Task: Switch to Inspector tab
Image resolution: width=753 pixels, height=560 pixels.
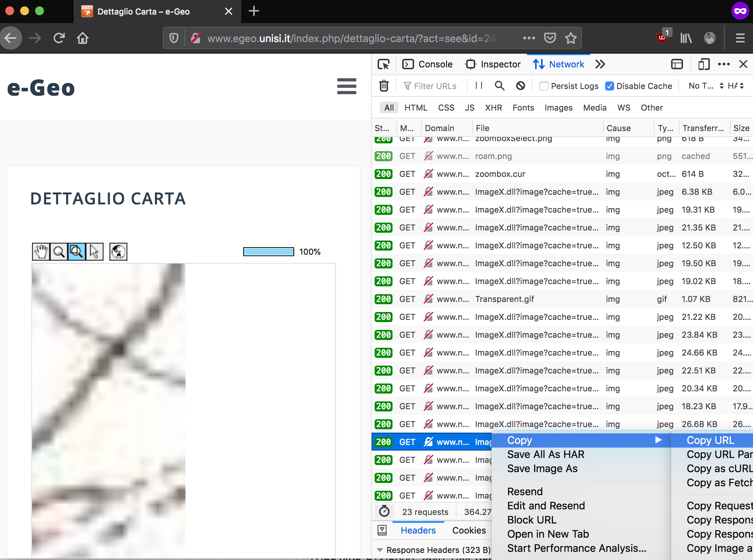Action: [493, 64]
